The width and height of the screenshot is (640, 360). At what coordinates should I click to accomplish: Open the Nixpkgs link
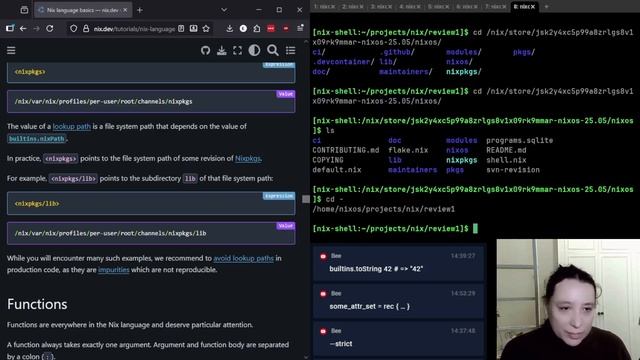(248, 158)
